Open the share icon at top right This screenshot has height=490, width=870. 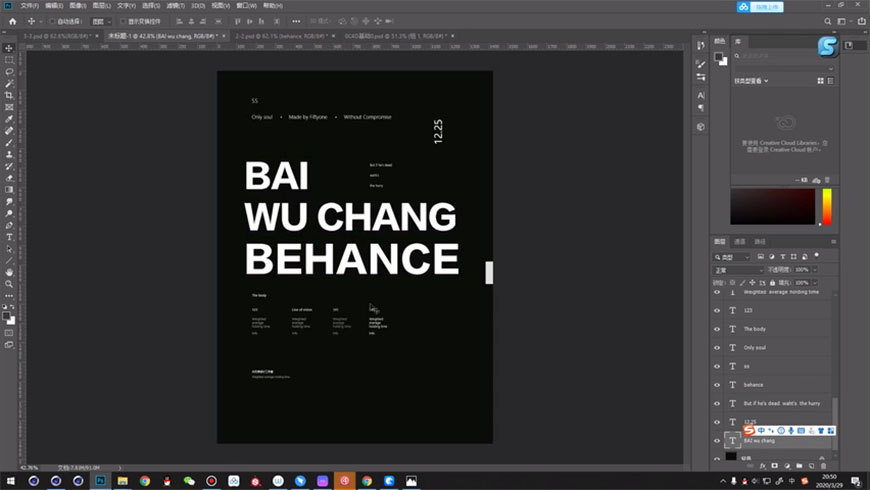[862, 21]
